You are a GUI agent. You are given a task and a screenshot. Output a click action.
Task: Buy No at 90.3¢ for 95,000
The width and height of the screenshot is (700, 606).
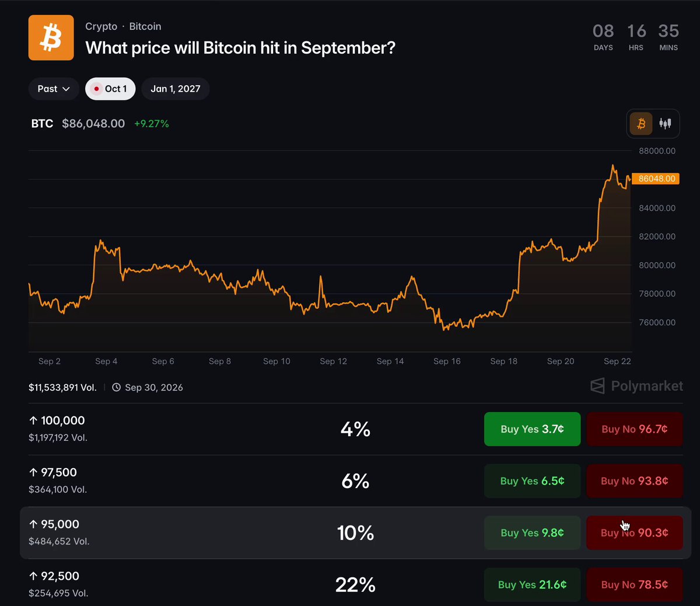click(x=635, y=533)
